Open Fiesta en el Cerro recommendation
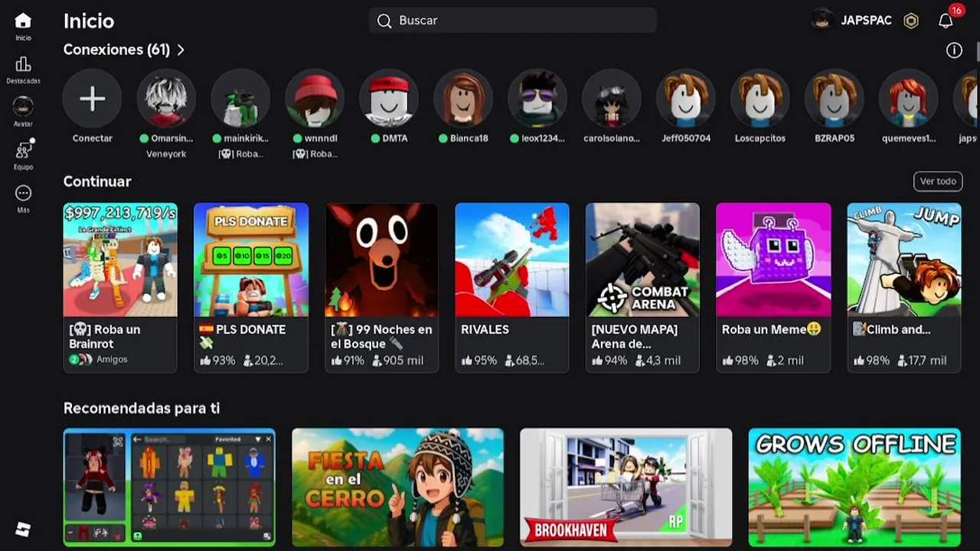Image resolution: width=980 pixels, height=551 pixels. (398, 487)
